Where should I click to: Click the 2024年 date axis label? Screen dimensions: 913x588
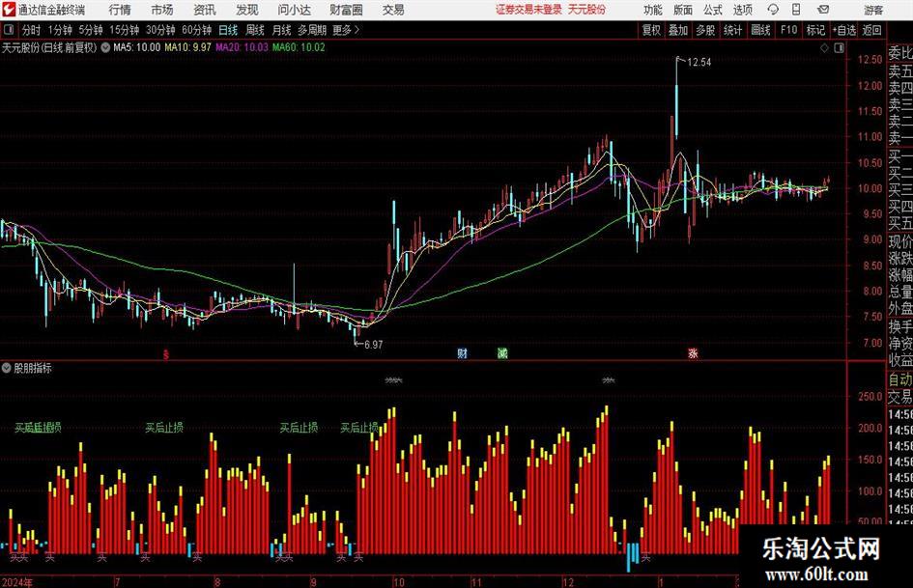pos(16,581)
